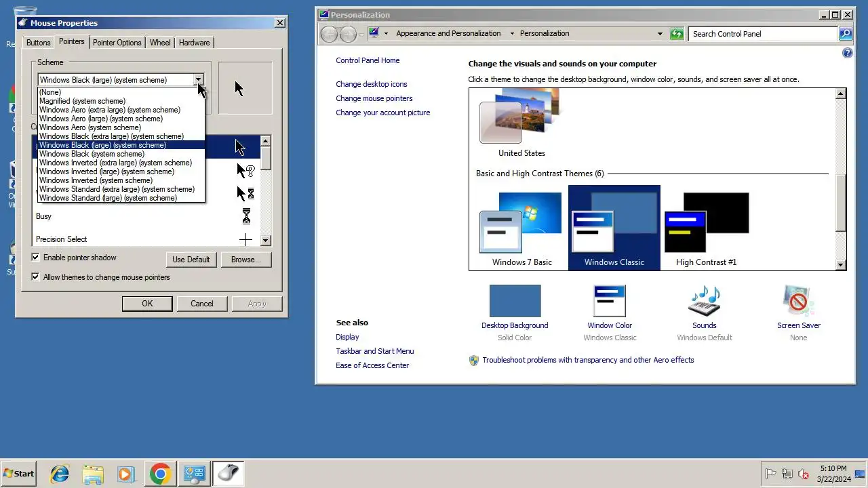
Task: Activate Mouse Properties taskbar button
Action: point(228,474)
